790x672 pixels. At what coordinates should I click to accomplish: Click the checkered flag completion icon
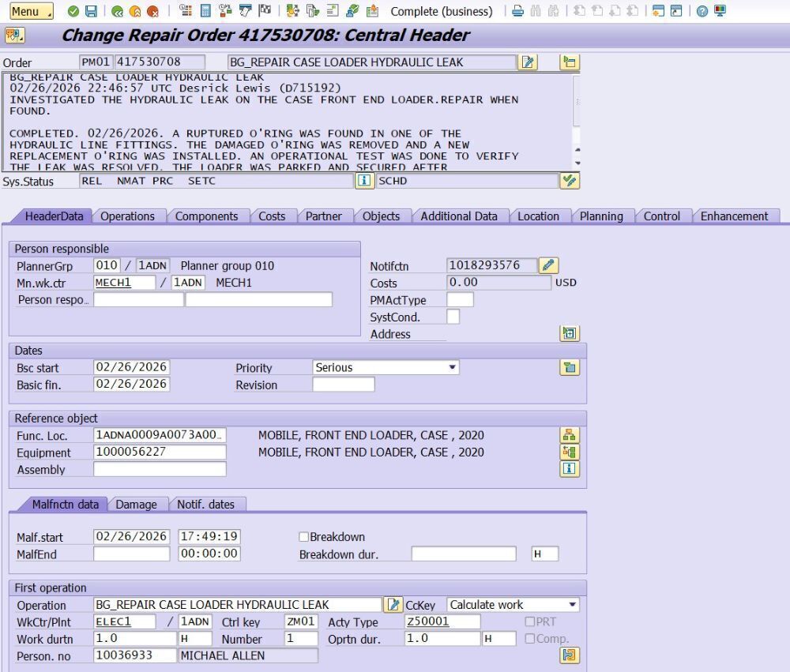click(x=265, y=10)
